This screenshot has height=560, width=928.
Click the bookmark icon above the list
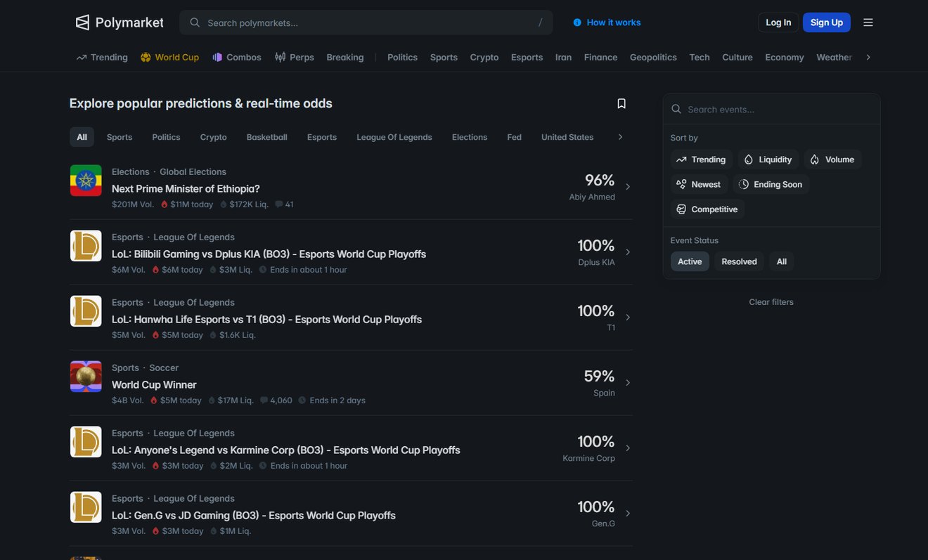point(621,103)
